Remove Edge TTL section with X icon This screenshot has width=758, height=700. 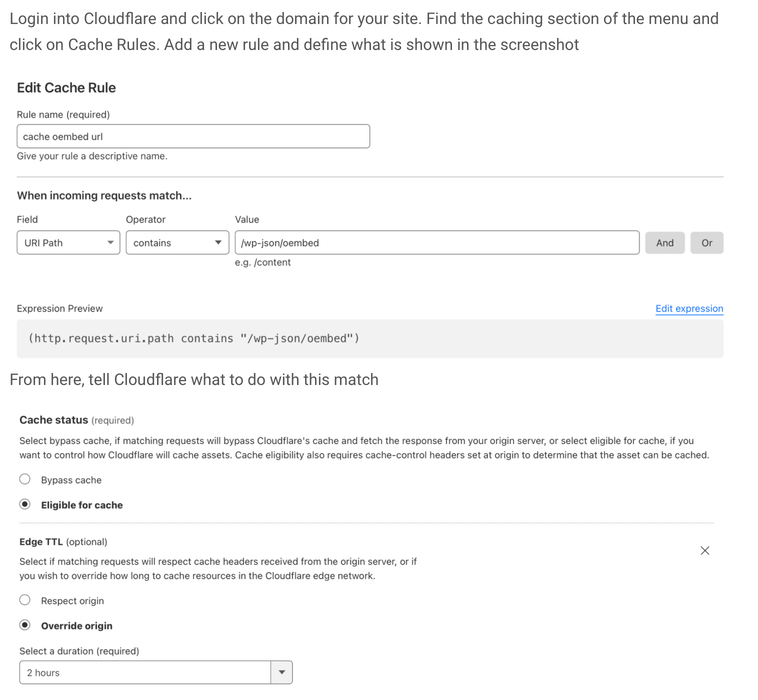tap(705, 550)
